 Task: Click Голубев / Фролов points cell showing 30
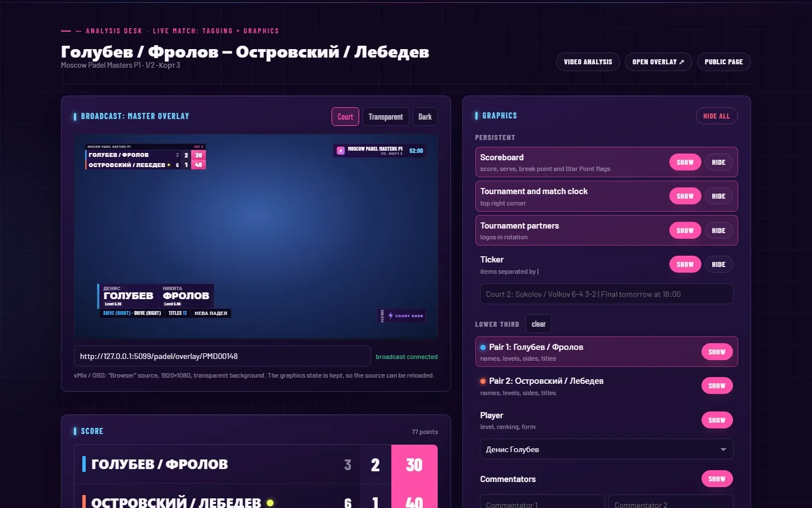tap(414, 465)
